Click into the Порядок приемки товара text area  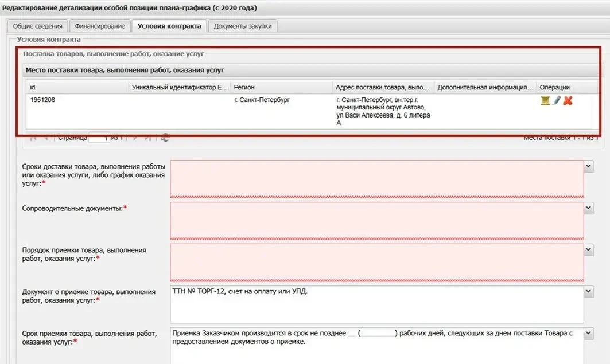coord(377,262)
